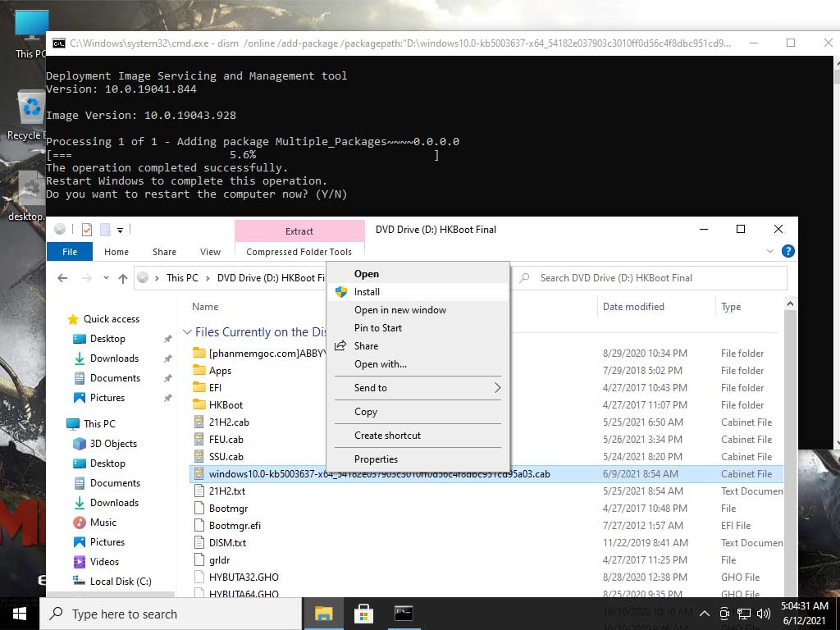Select Local Disk (C:) in the sidebar
Image resolution: width=840 pixels, height=630 pixels.
point(121,582)
